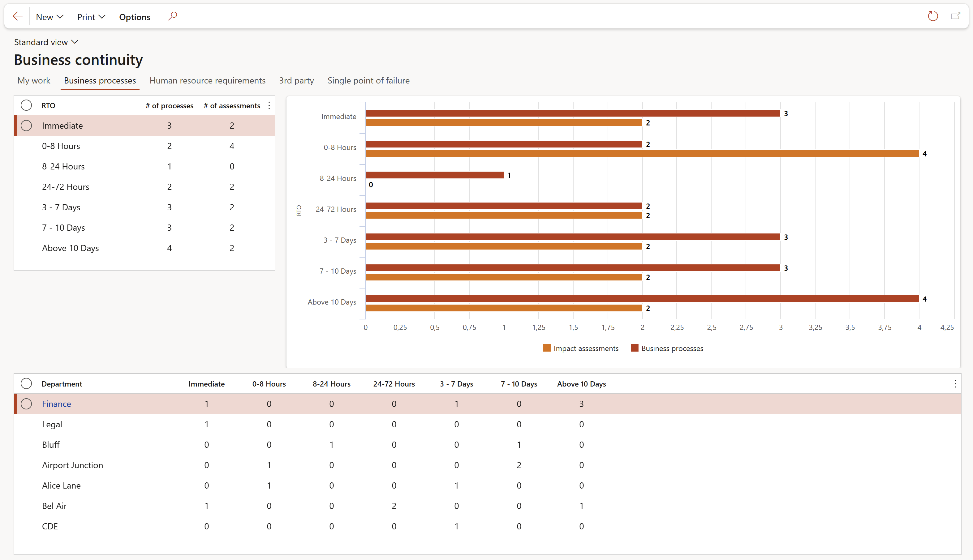Screen dimensions: 973x560
Task: Click the refresh page icon
Action: coord(932,16)
